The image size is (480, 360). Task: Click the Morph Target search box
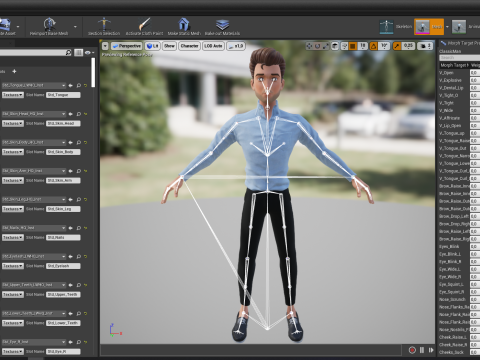coord(460,58)
